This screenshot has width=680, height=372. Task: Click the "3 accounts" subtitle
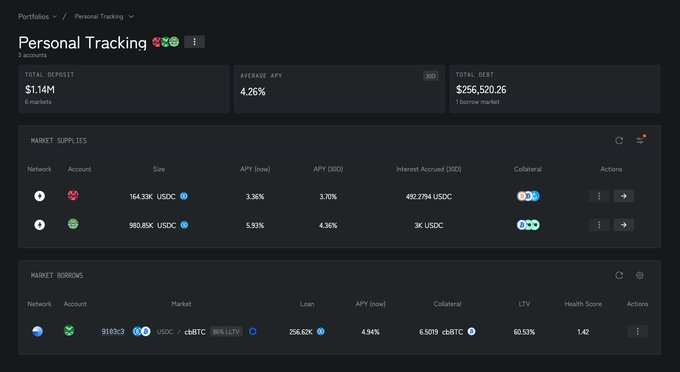click(x=32, y=55)
